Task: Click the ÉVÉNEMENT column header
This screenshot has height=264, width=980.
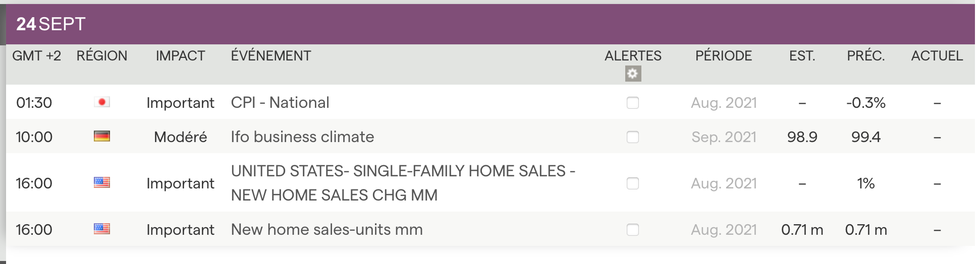Action: click(x=271, y=56)
